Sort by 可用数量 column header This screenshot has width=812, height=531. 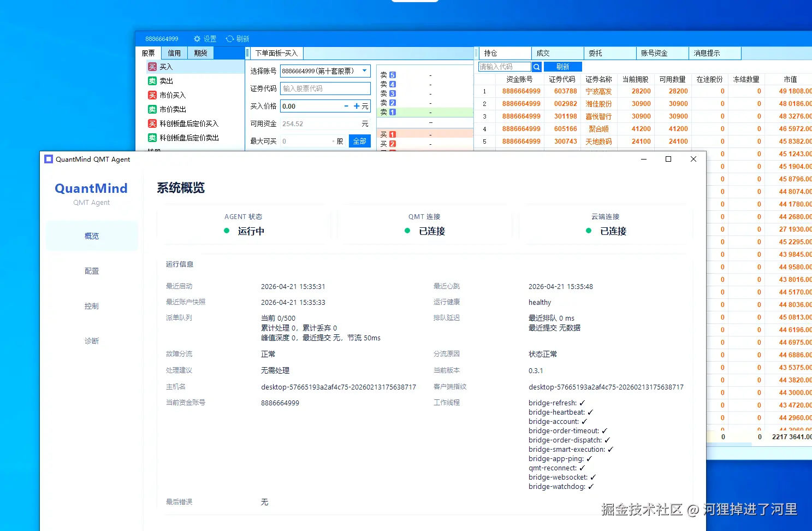pyautogui.click(x=672, y=79)
